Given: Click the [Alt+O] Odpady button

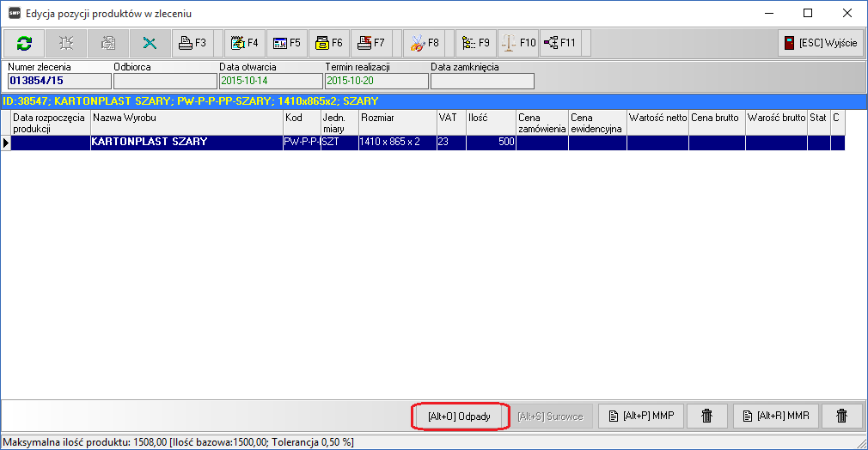Looking at the screenshot, I should (x=460, y=417).
